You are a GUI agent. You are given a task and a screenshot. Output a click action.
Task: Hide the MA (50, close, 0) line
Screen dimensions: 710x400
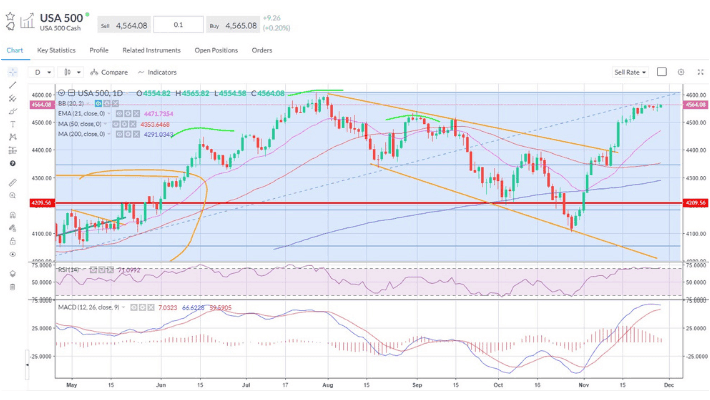pyautogui.click(x=116, y=124)
